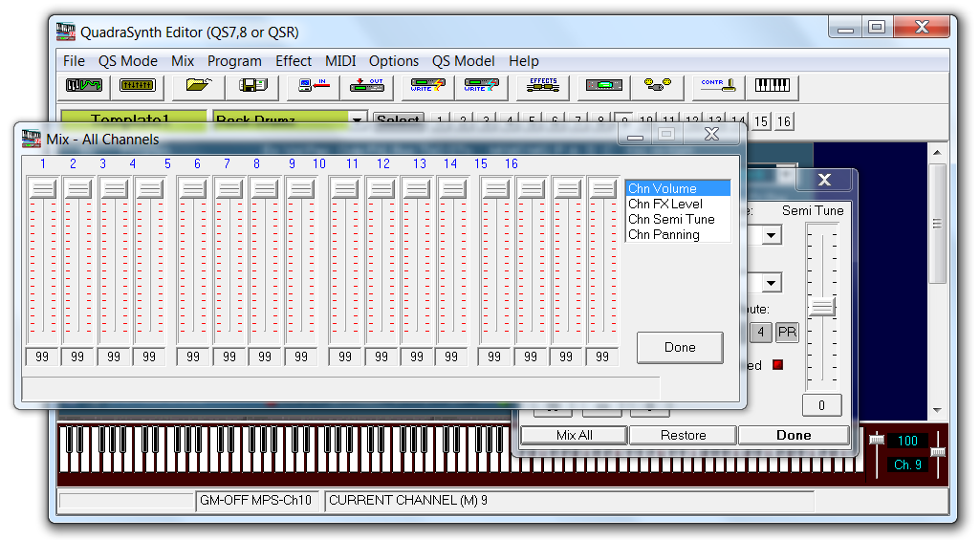This screenshot has height=540, width=980.
Task: Open the MIDI menu
Action: (340, 61)
